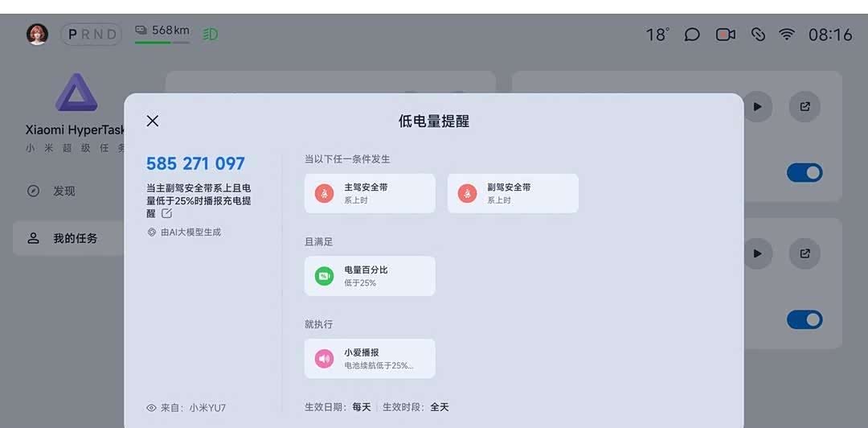This screenshot has width=868, height=428.
Task: Open the messages chat bubble icon
Action: (x=692, y=35)
